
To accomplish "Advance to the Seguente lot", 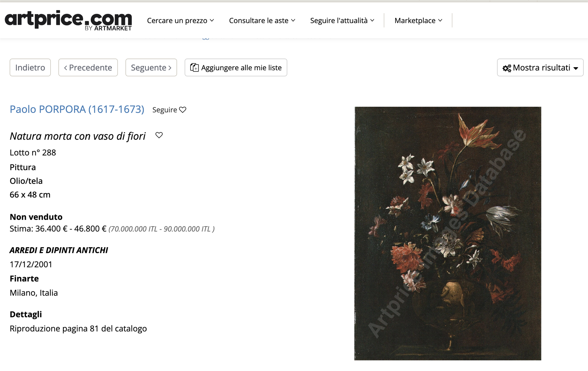I will tap(151, 68).
